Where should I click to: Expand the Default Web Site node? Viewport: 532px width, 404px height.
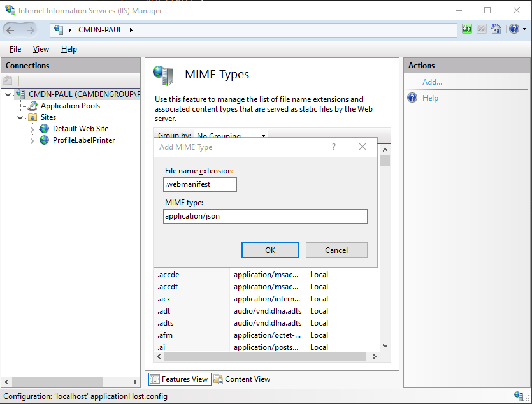point(32,129)
